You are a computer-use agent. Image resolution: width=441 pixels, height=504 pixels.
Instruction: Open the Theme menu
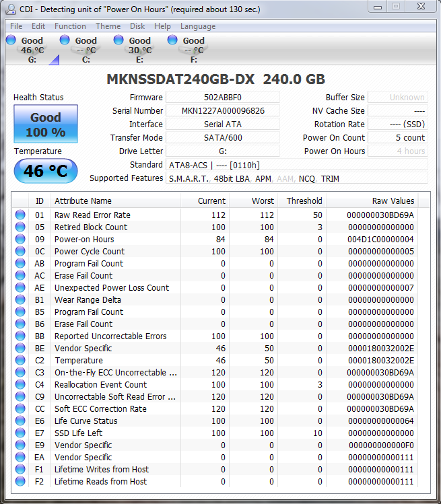(x=108, y=26)
